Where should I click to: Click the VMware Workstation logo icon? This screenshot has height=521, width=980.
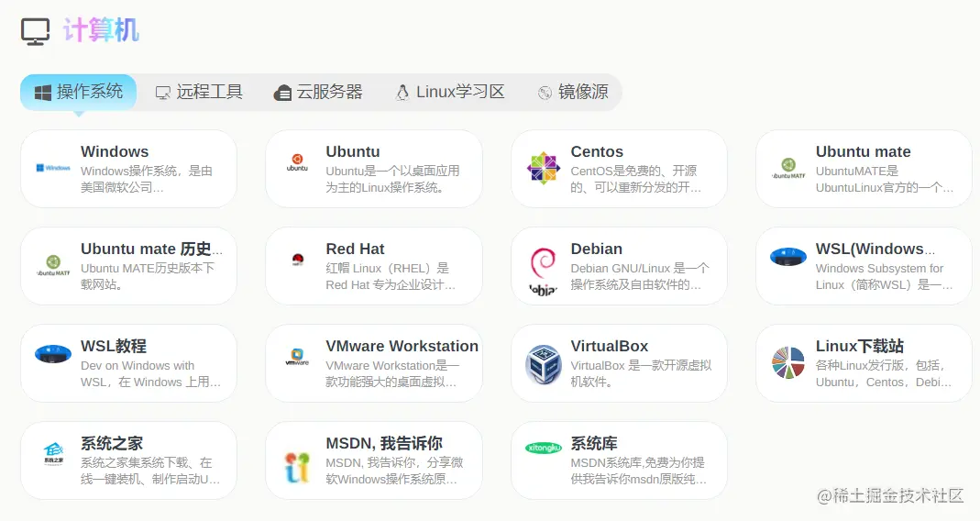tap(298, 357)
